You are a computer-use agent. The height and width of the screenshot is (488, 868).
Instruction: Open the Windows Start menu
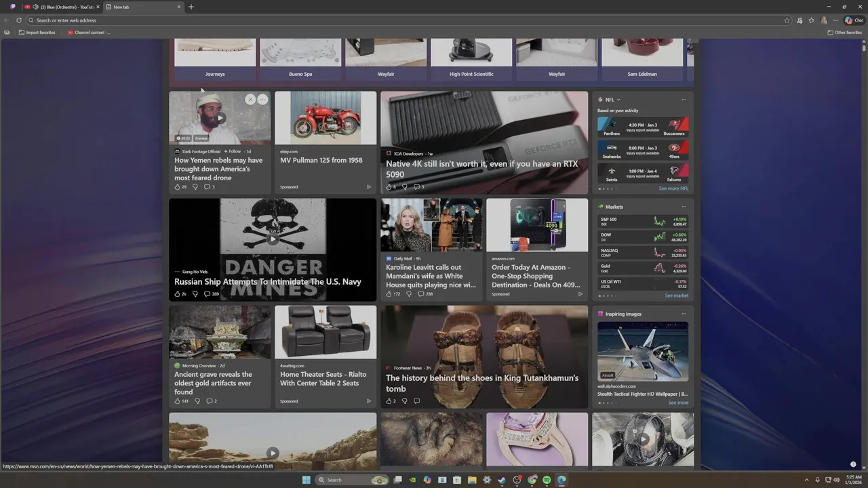click(x=306, y=480)
